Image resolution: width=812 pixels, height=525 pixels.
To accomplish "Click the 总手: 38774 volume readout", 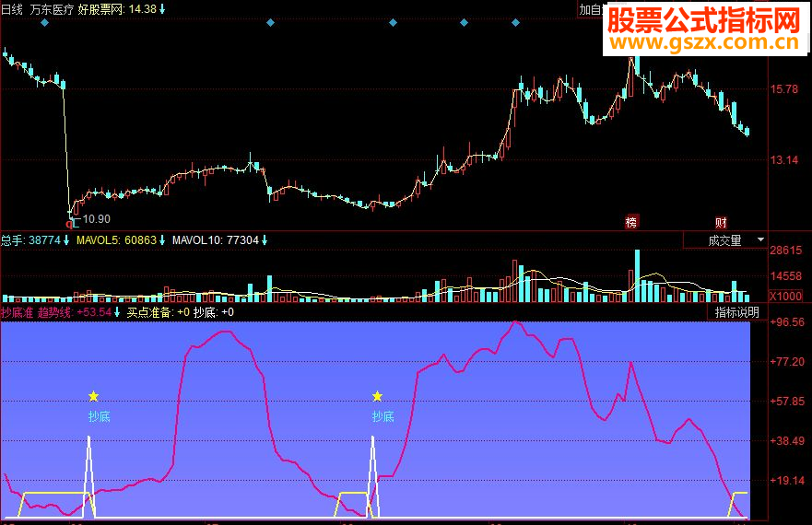I will pos(35,240).
